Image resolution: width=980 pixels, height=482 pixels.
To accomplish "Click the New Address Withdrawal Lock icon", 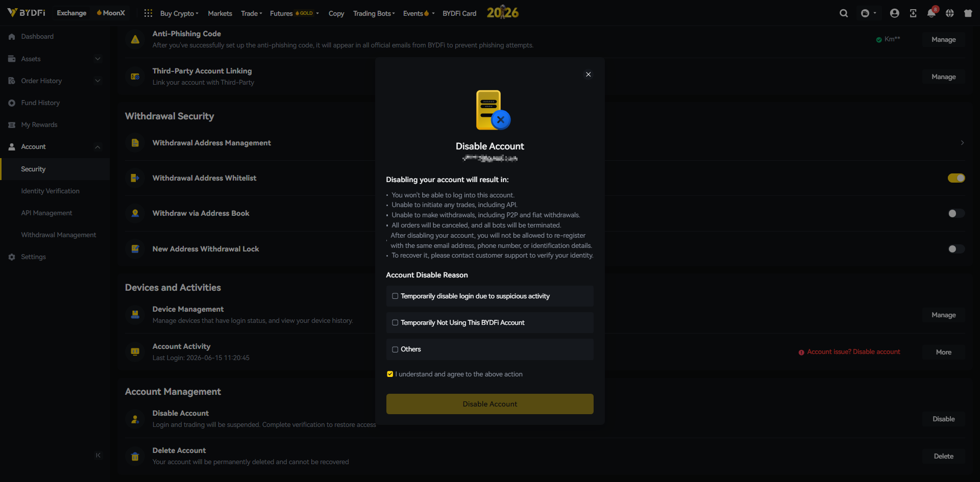I will pyautogui.click(x=135, y=249).
